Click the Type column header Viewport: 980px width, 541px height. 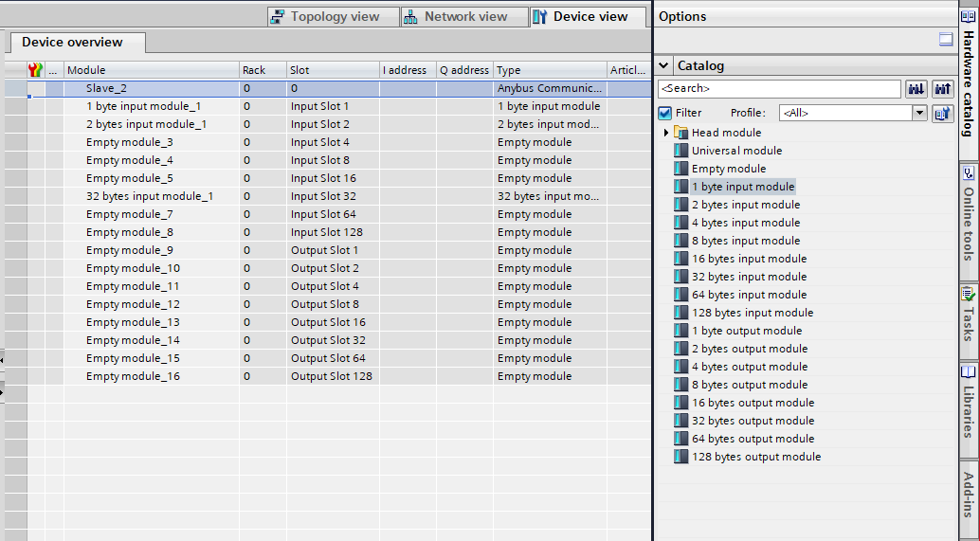pos(550,70)
